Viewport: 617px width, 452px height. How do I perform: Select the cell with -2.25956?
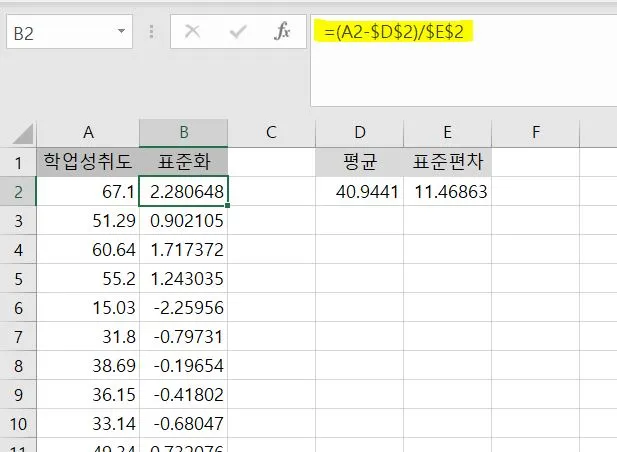[x=184, y=308]
